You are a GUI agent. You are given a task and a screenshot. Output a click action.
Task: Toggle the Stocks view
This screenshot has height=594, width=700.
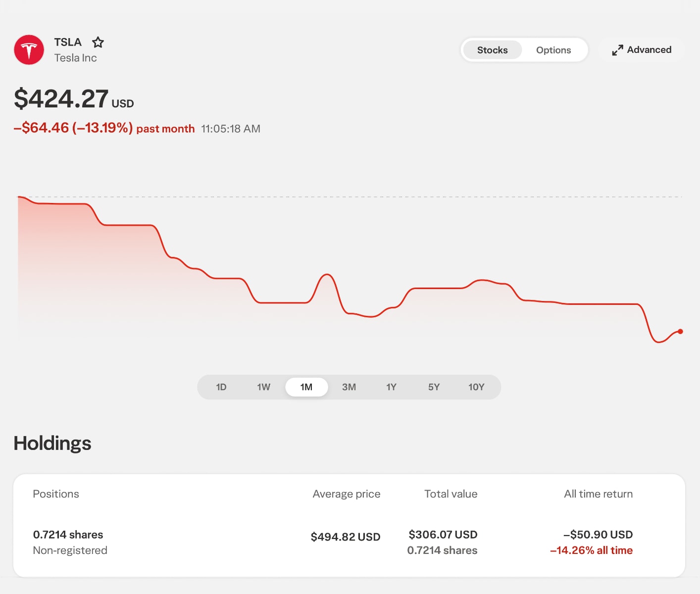click(492, 49)
